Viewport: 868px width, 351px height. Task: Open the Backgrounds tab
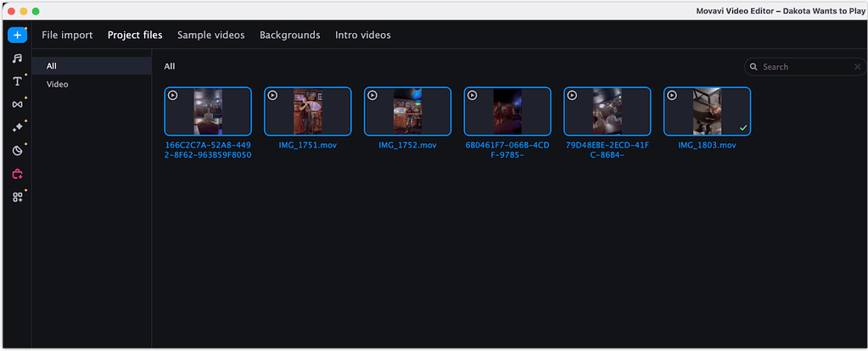click(289, 35)
